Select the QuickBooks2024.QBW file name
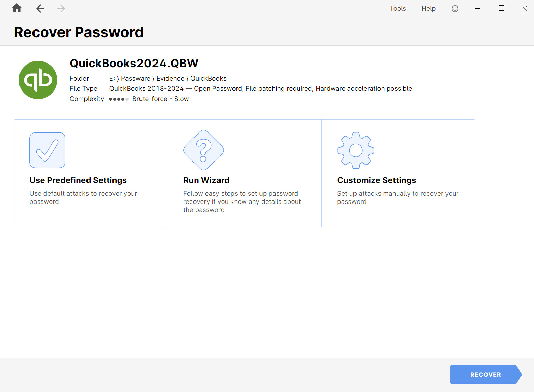Image resolution: width=534 pixels, height=392 pixels. coord(134,63)
